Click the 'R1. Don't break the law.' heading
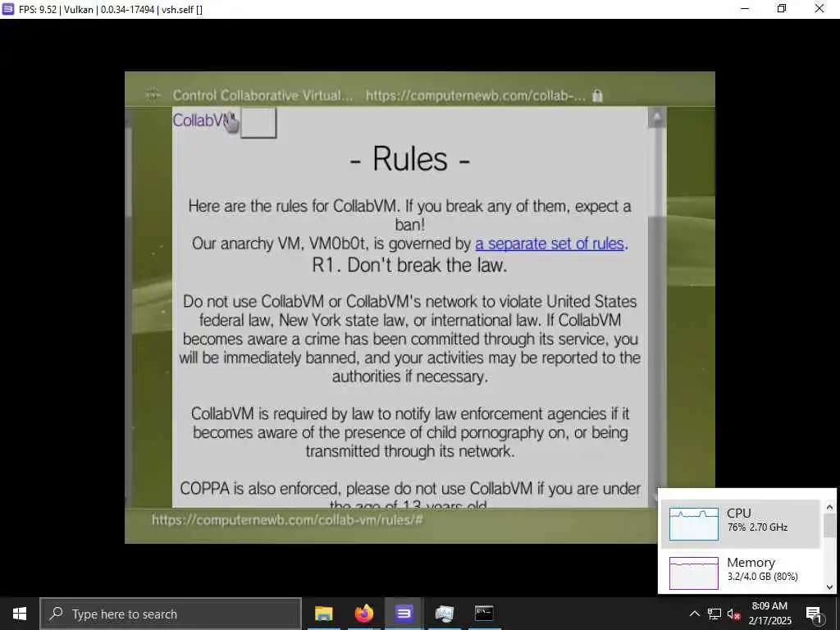This screenshot has width=840, height=630. pyautogui.click(x=410, y=265)
